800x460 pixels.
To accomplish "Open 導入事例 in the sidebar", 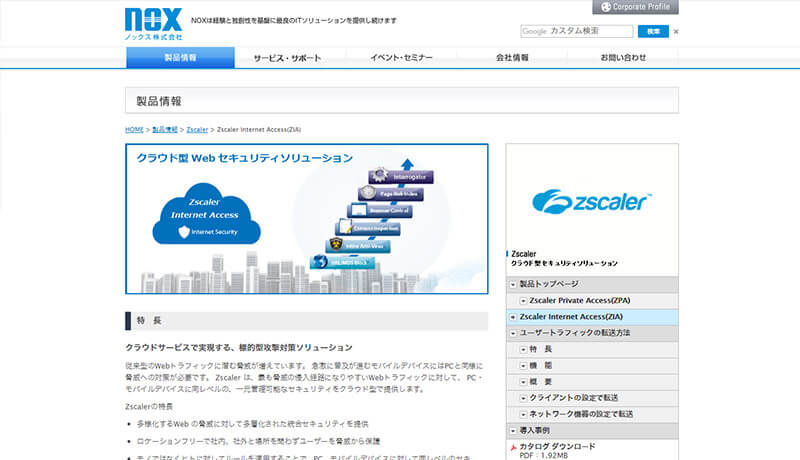I will click(x=592, y=430).
